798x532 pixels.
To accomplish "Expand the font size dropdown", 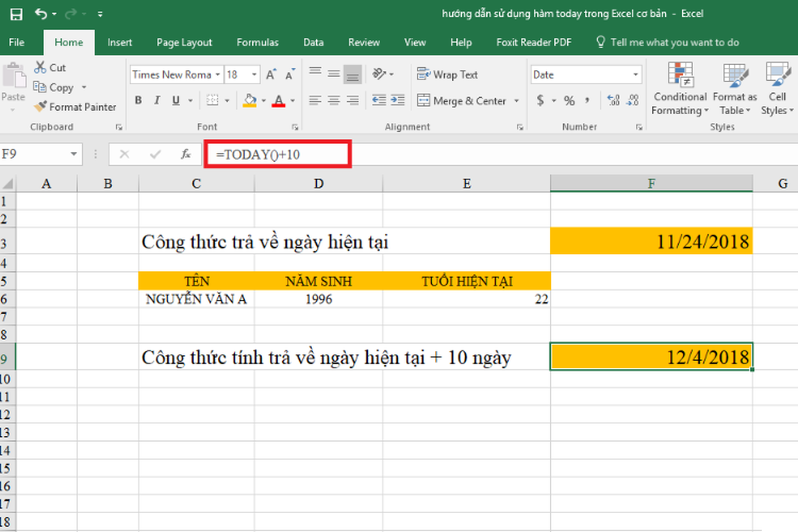I will pos(254,74).
